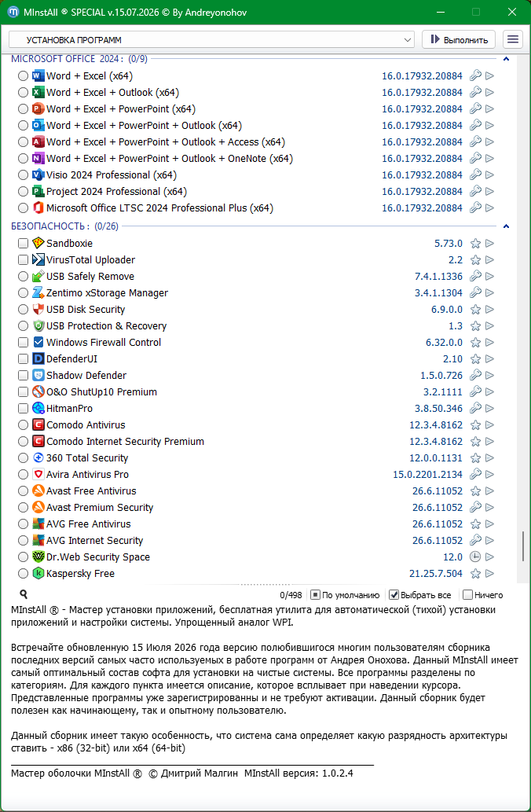Click the Sandboxie program icon
This screenshot has height=812, width=531.
[x=38, y=243]
